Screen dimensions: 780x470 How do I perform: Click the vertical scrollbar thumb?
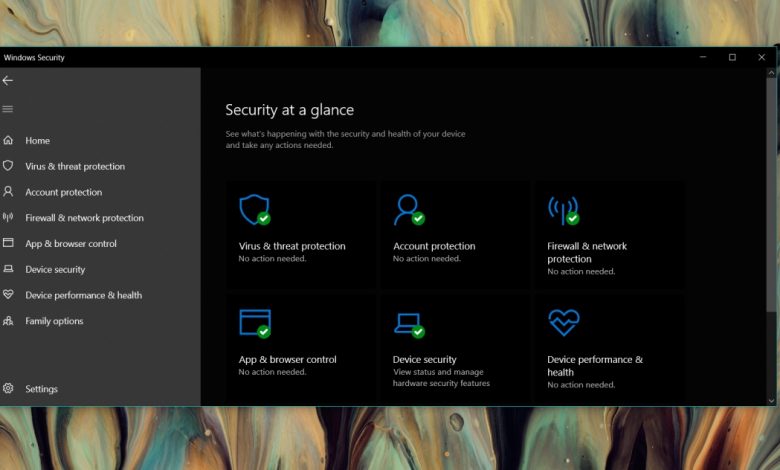pos(771,194)
